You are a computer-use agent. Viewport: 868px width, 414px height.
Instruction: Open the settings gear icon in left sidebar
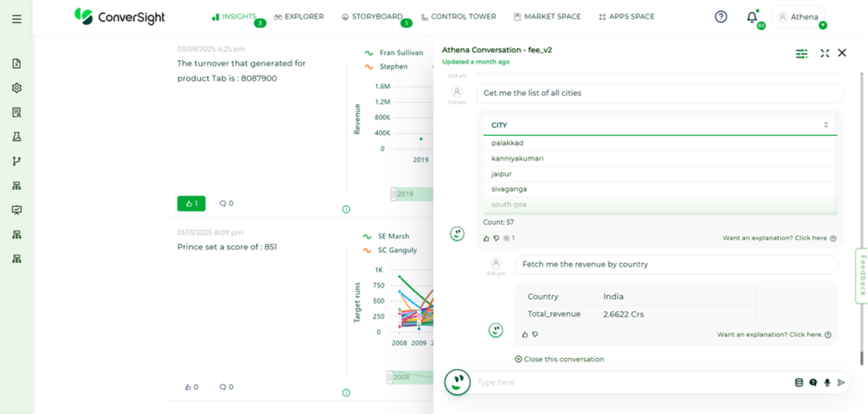pos(17,88)
